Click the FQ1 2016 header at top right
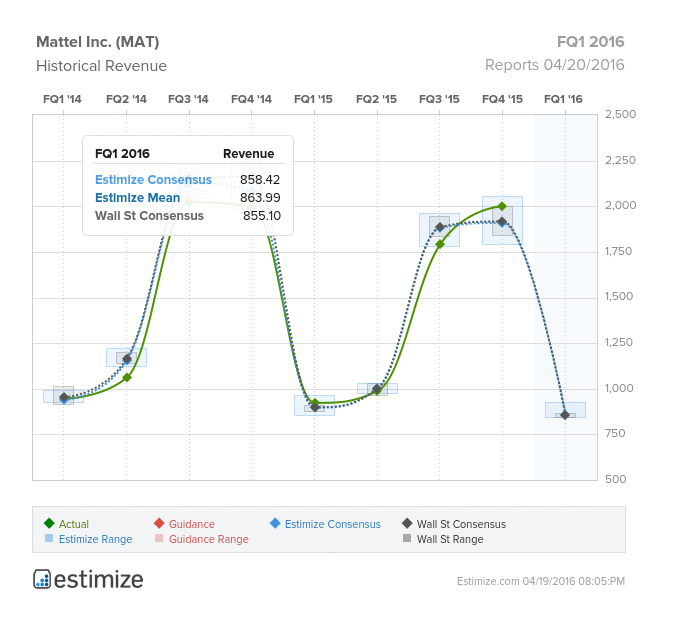The width and height of the screenshot is (675, 620). (x=590, y=42)
